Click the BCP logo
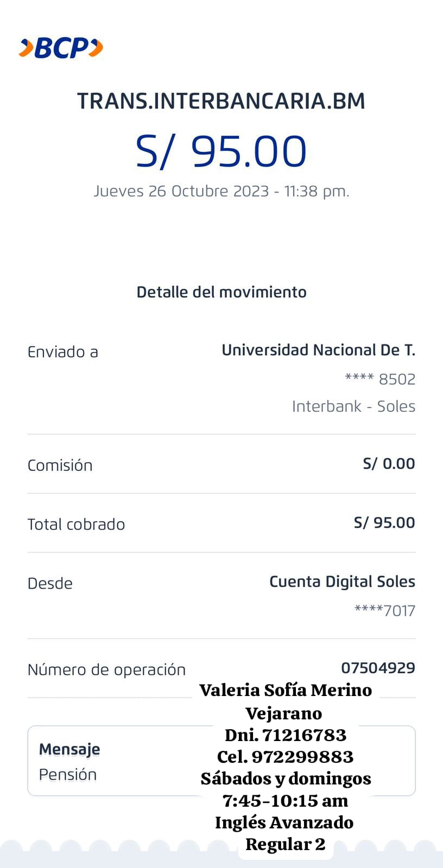The width and height of the screenshot is (443, 868). tap(61, 48)
